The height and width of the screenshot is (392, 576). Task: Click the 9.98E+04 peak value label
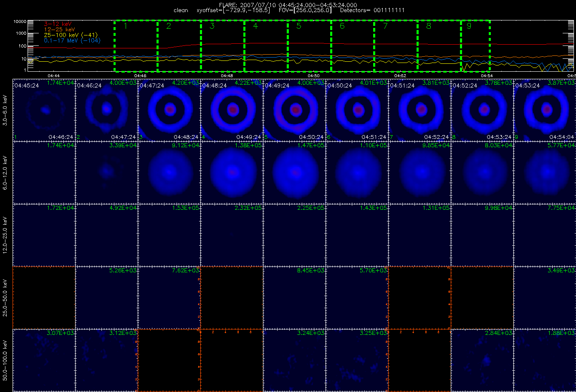tap(499, 208)
